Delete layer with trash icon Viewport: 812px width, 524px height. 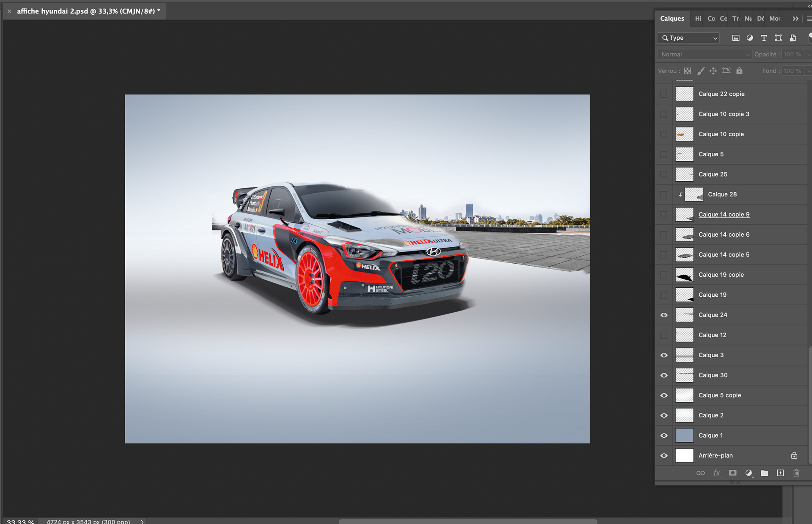click(796, 473)
